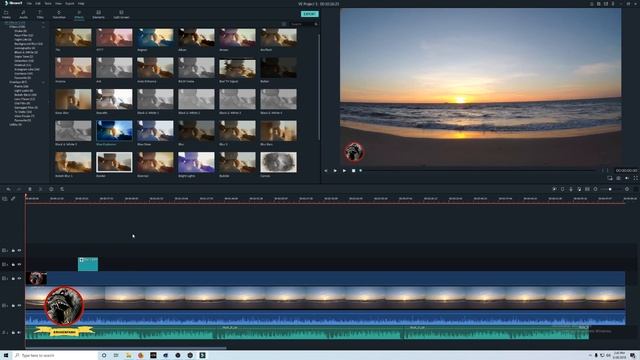Collapse the Overlays category
640x360 pixels.
(43, 82)
